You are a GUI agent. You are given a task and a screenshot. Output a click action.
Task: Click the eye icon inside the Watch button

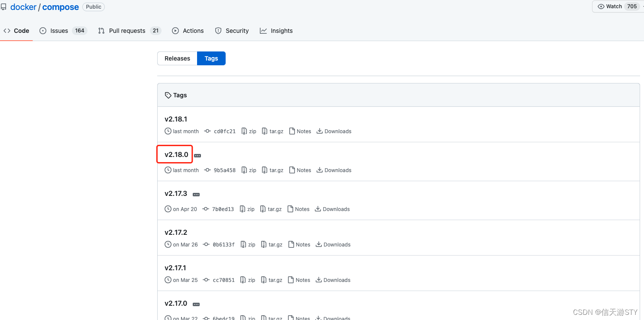(601, 6)
